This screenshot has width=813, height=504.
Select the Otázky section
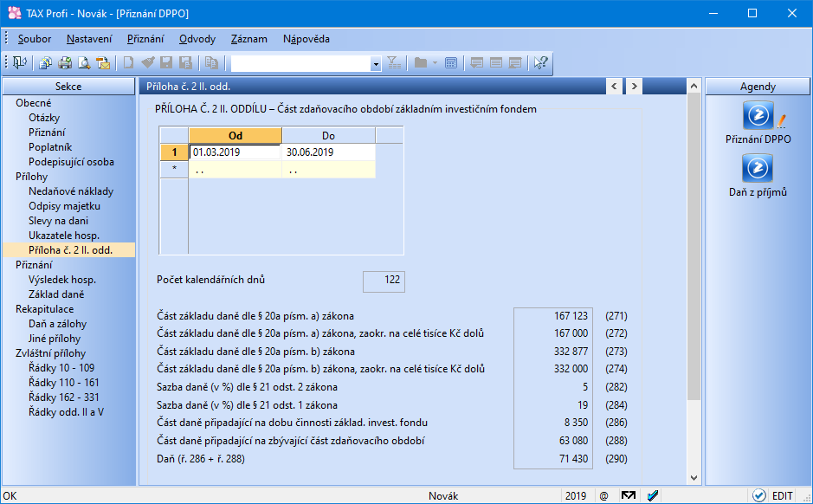point(44,118)
